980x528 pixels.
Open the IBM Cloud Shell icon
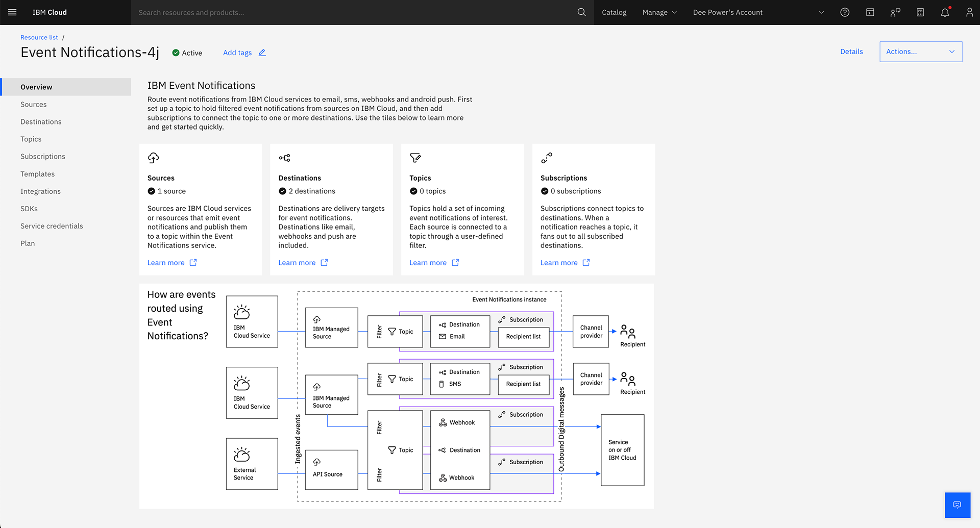(x=870, y=12)
